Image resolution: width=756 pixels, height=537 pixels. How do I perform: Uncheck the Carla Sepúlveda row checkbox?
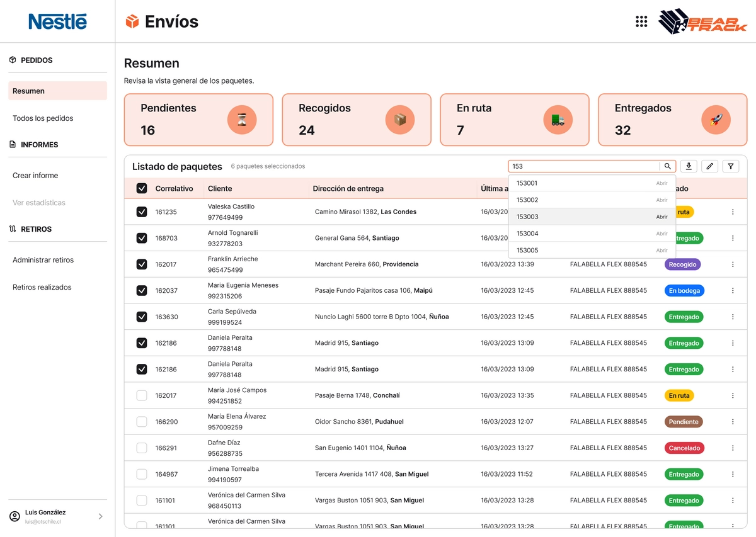(x=142, y=317)
